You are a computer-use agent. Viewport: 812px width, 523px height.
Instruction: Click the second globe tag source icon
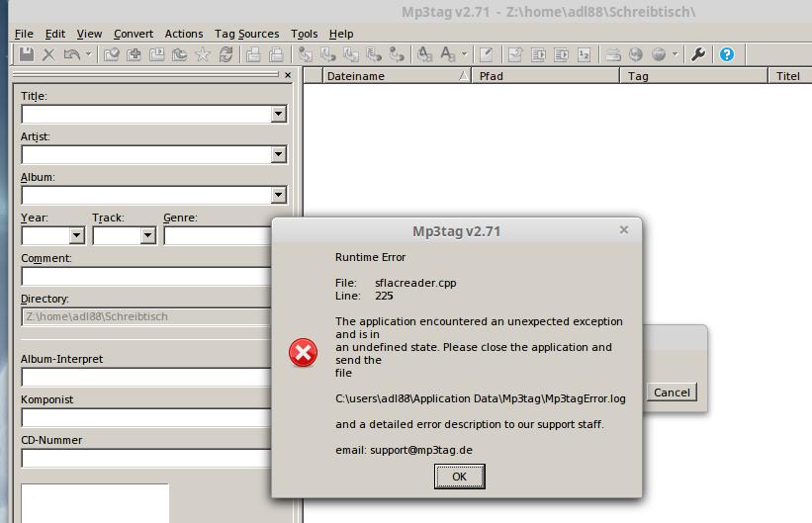click(x=659, y=53)
